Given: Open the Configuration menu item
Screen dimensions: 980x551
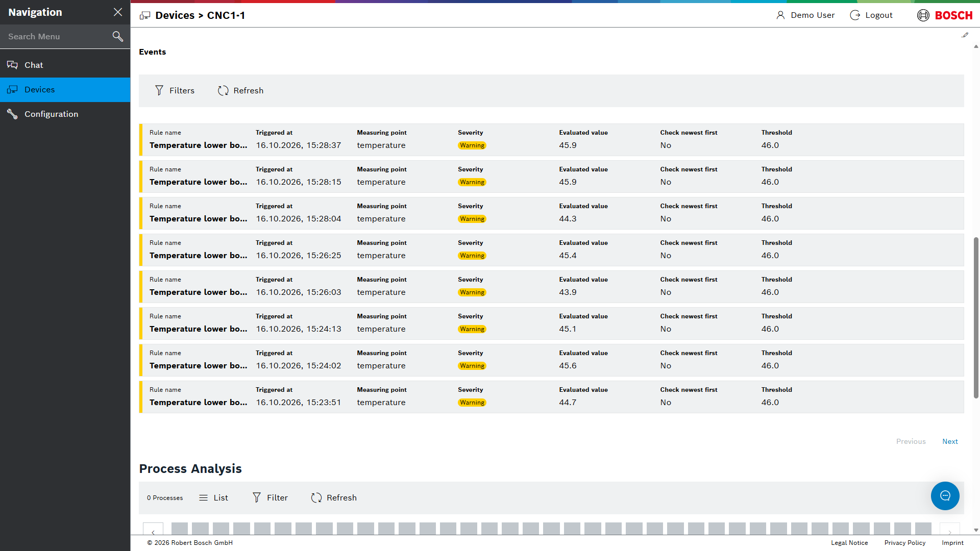Looking at the screenshot, I should tap(65, 114).
